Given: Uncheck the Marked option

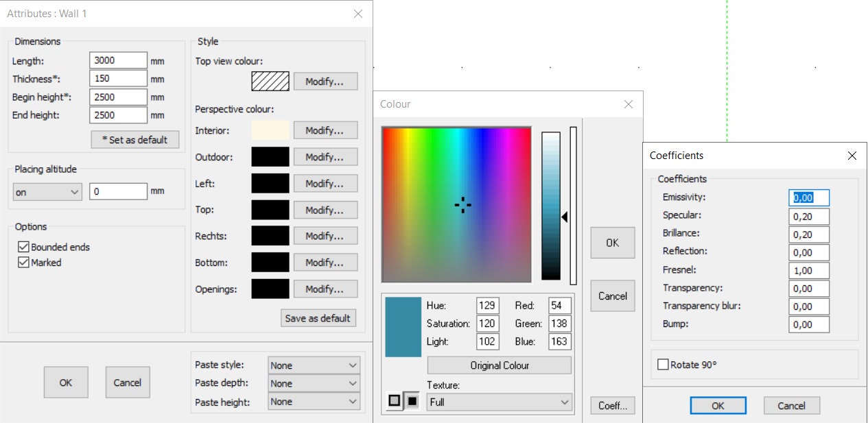Looking at the screenshot, I should click(x=24, y=263).
